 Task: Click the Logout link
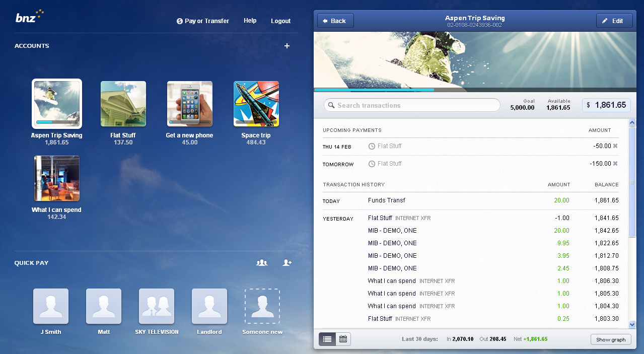281,21
